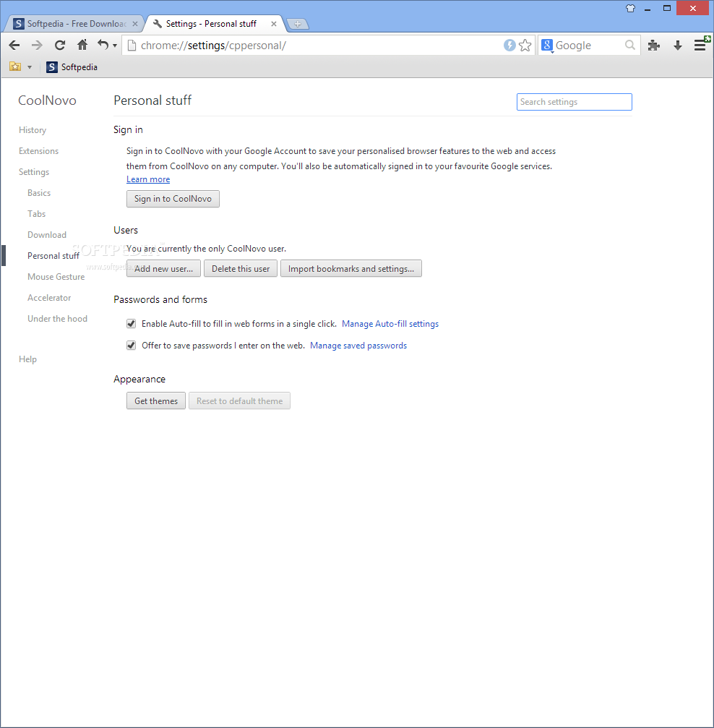Close the Settings tab
714x728 pixels.
point(274,24)
